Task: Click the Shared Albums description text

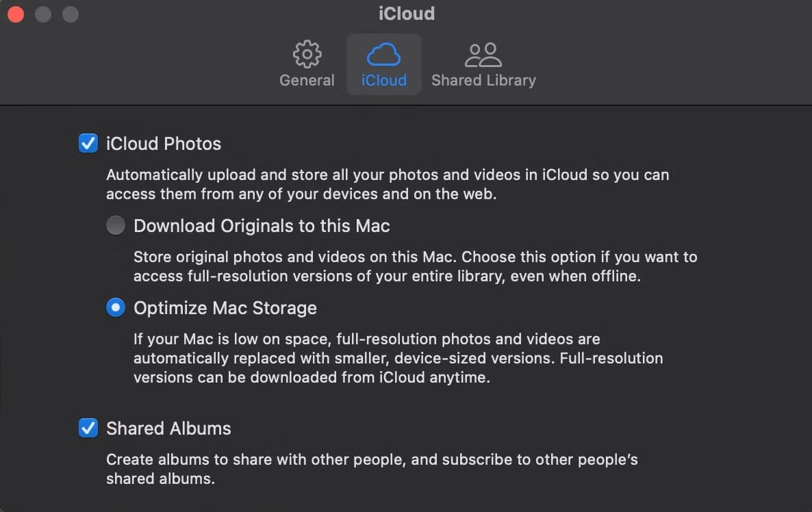Action: pos(372,469)
